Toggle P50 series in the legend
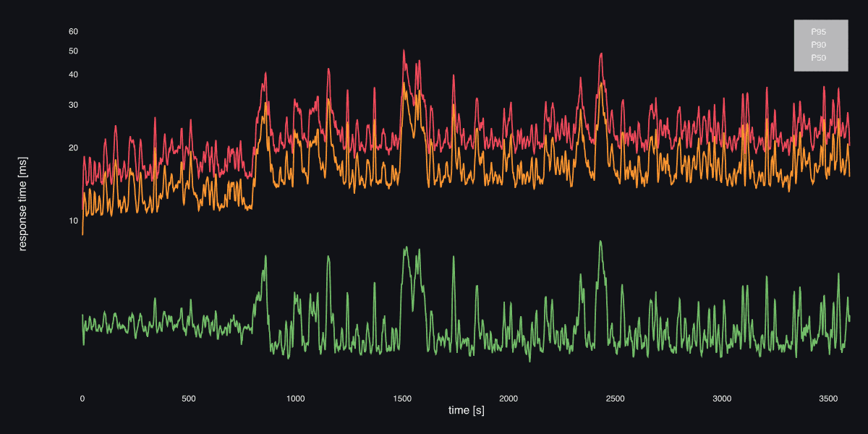The width and height of the screenshot is (868, 434). click(819, 58)
